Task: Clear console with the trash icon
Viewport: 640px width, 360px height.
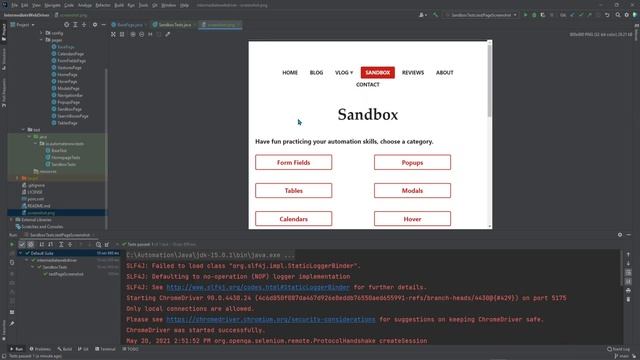Action: tap(628, 300)
